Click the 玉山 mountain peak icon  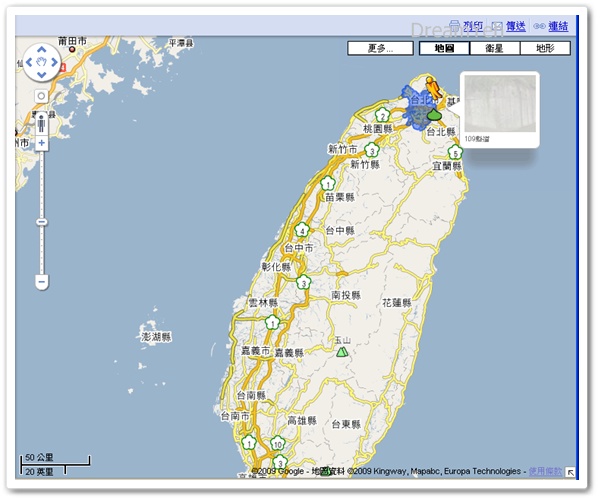342,352
